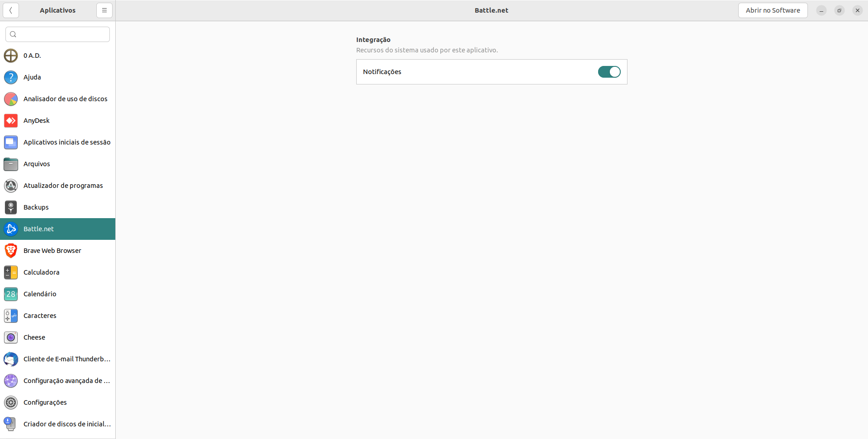Click the disk usage analyzer pie icon

click(11, 99)
